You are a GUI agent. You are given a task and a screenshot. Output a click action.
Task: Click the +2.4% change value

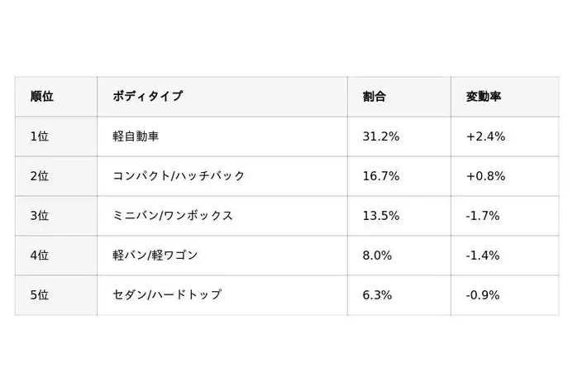point(485,136)
